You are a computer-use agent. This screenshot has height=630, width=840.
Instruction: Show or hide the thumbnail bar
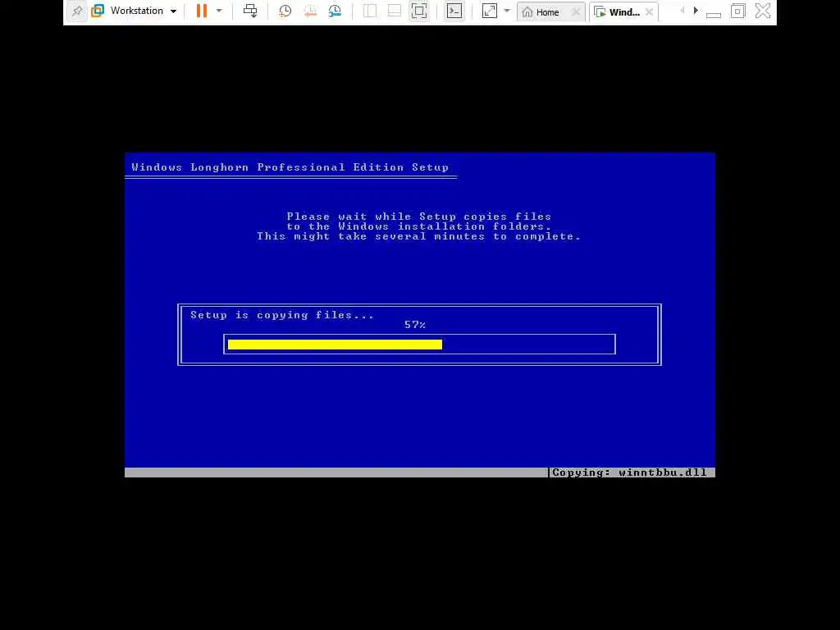tap(395, 11)
